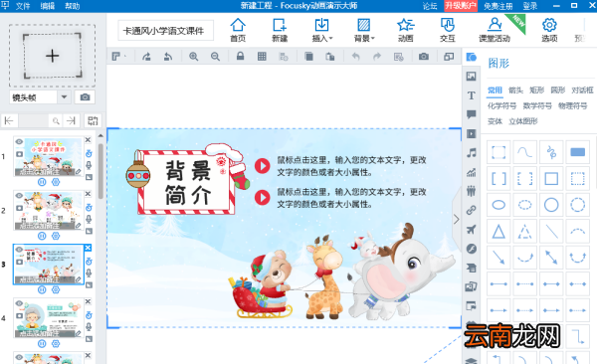Select the square bracket shape
This screenshot has width=597, height=364.
[x=498, y=179]
